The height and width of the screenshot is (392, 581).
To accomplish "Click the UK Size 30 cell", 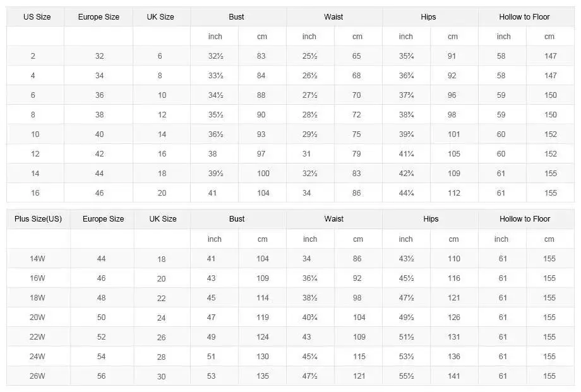I will 161,377.
